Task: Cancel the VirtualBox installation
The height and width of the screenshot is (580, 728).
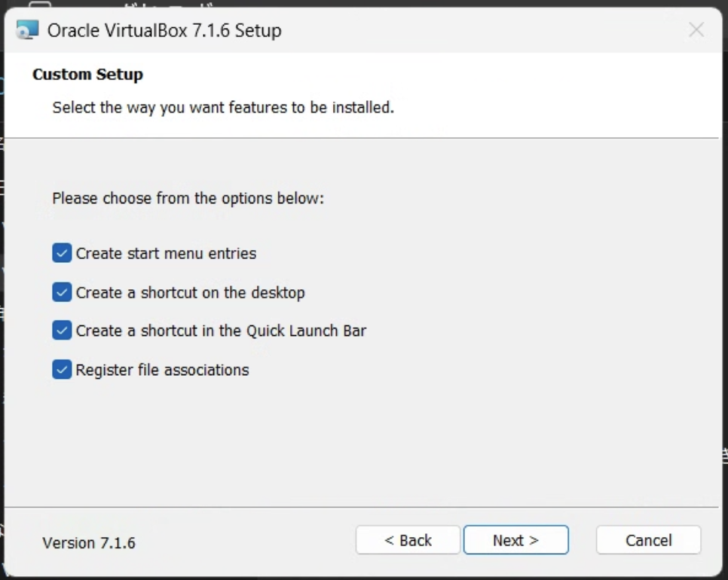Action: pos(648,540)
